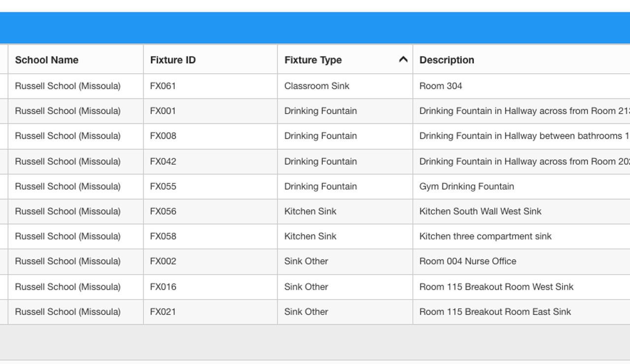Click Kitchen South Wall West Sink description
The height and width of the screenshot is (364, 630).
(480, 212)
